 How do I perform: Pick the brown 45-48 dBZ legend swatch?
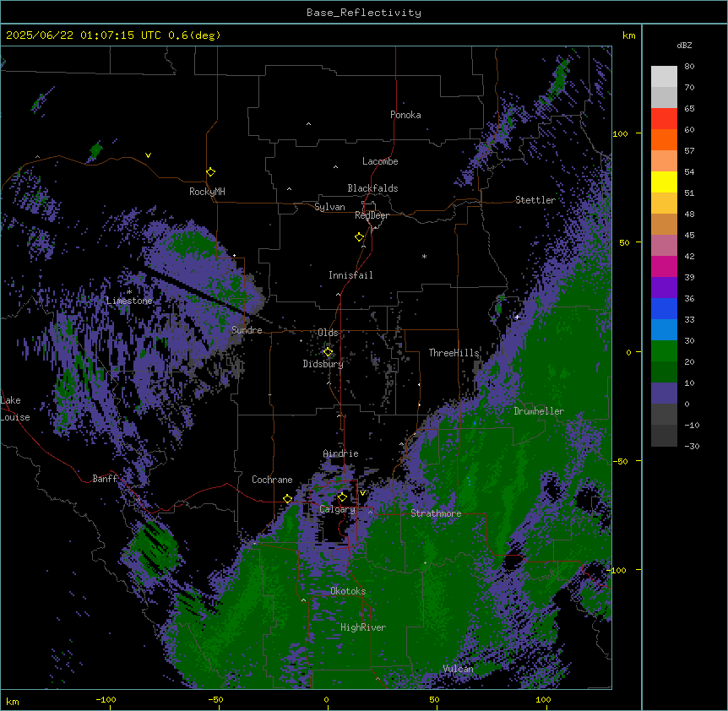(664, 224)
